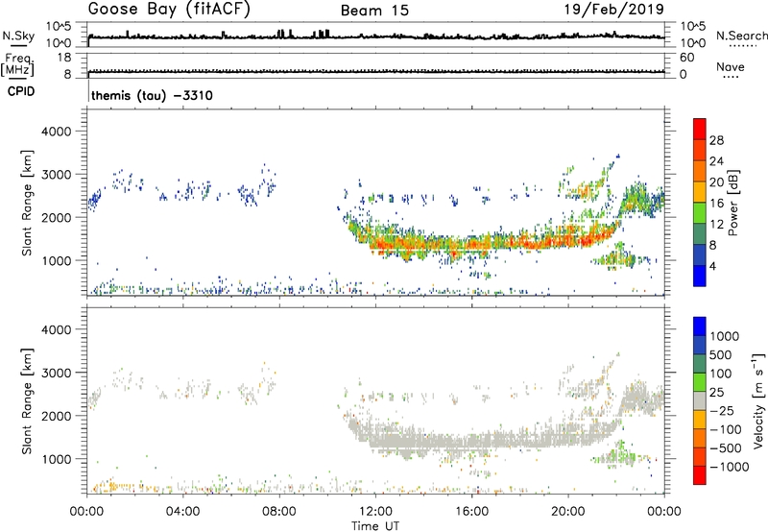768x532 pixels.
Task: Select the "themis (tau) -3310" CPID text
Action: click(x=152, y=95)
